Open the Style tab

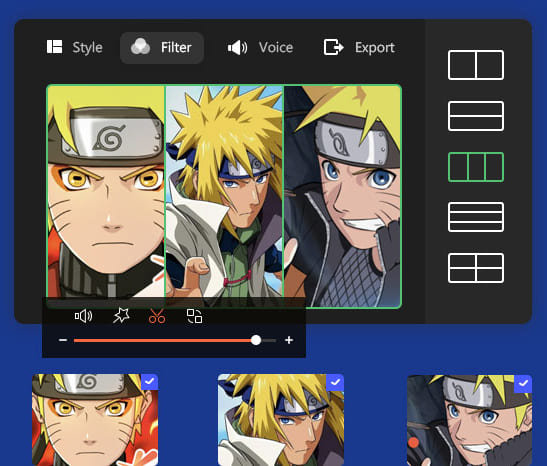[75, 47]
